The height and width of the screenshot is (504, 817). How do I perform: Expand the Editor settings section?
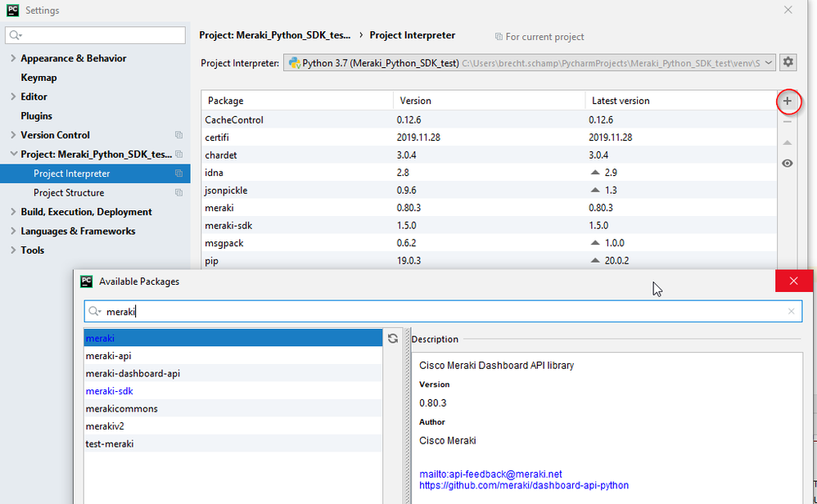coord(13,97)
